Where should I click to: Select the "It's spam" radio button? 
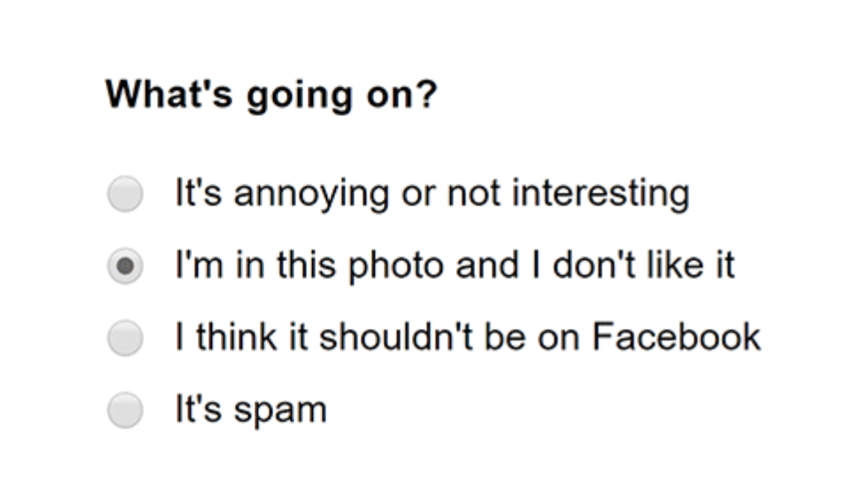125,409
